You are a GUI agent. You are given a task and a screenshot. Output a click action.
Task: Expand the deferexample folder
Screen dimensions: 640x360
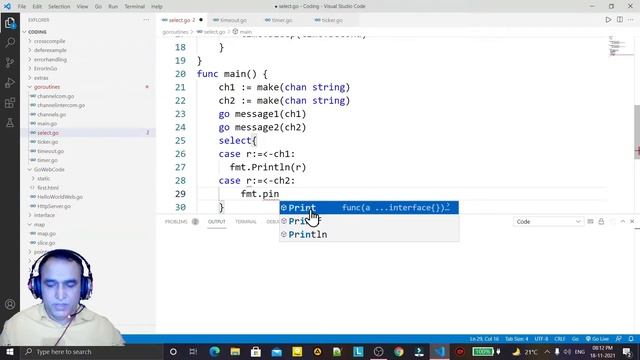click(50, 50)
